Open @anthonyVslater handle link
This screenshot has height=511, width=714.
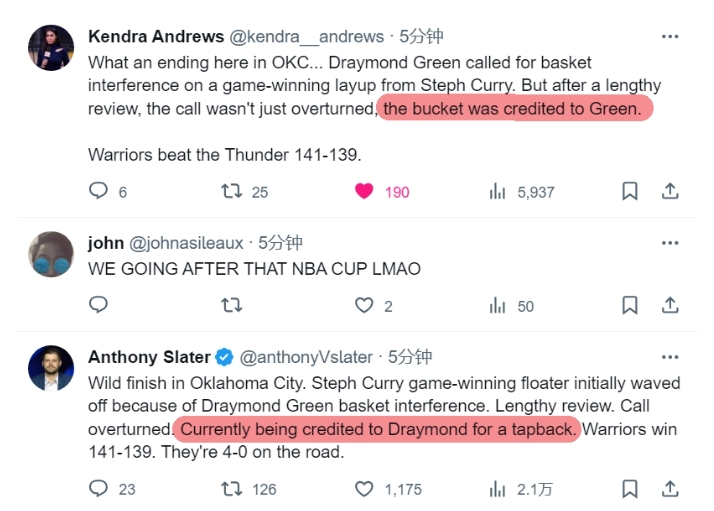(305, 357)
